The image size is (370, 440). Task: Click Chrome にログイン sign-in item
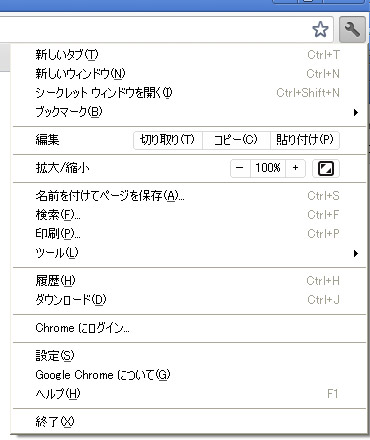[189, 328]
